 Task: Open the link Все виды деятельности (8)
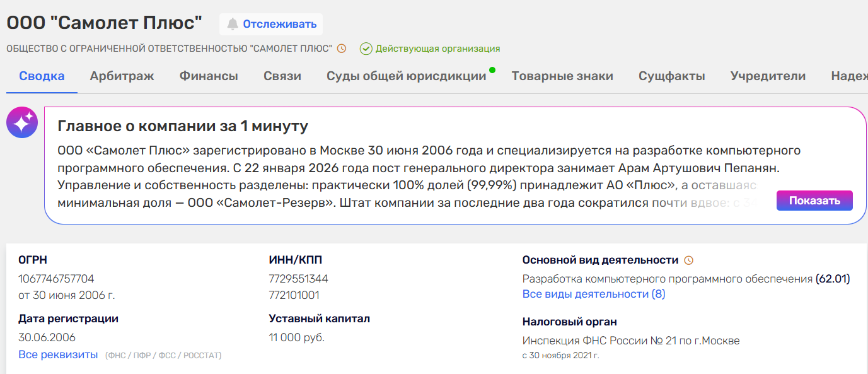pos(594,295)
